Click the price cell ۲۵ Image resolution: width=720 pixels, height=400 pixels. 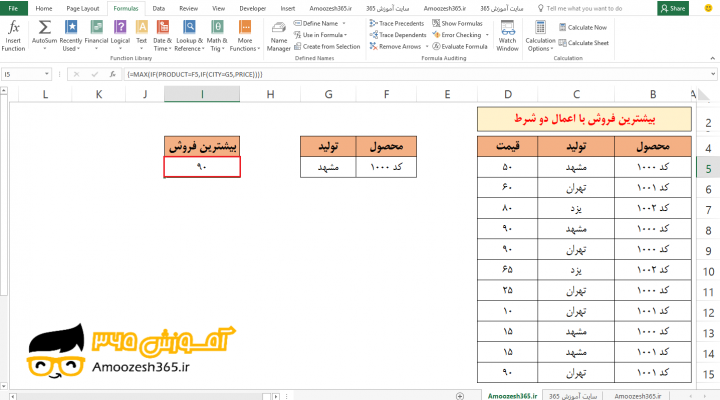(x=507, y=290)
